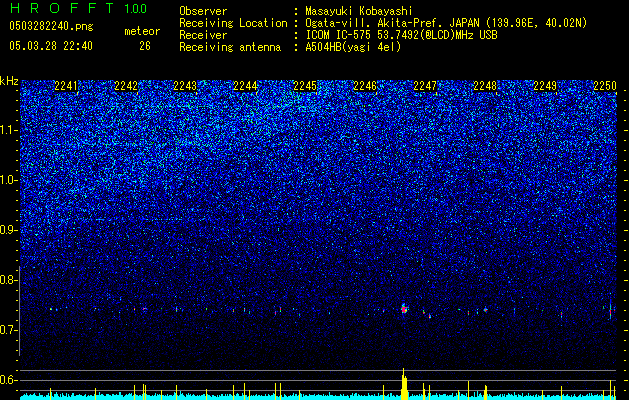Select the A504HB(yagi 4el) antenna text
Image resolution: width=629 pixels, height=400 pixels.
click(x=353, y=47)
